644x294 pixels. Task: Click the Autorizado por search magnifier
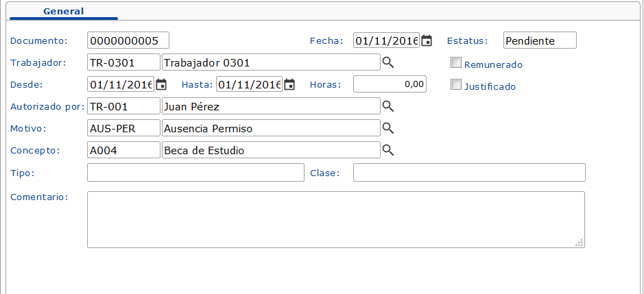coord(388,106)
